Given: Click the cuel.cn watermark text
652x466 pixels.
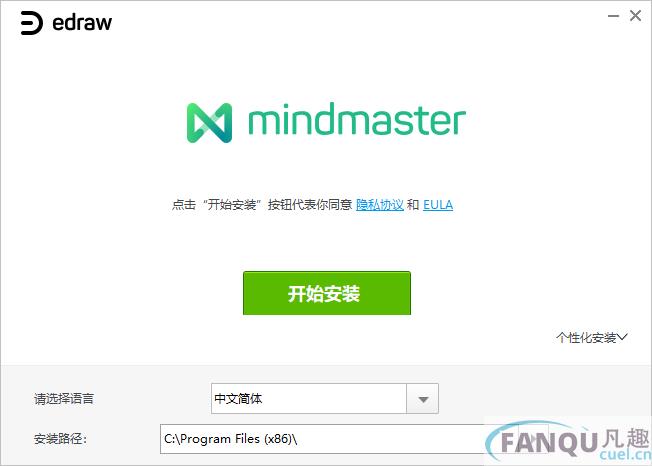Looking at the screenshot, I should click(x=625, y=454).
